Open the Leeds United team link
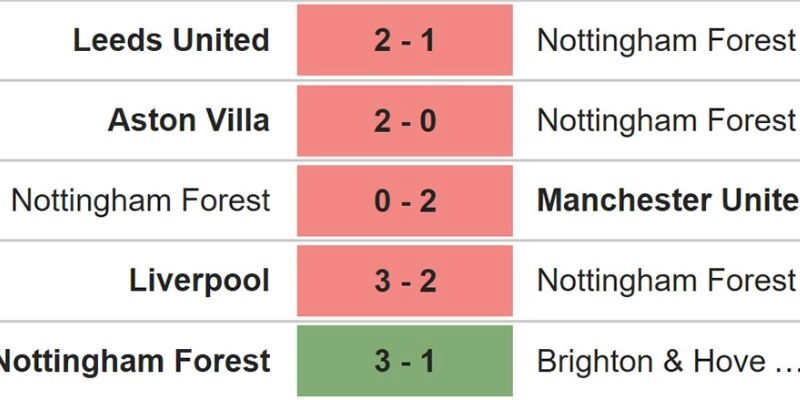 pos(171,40)
